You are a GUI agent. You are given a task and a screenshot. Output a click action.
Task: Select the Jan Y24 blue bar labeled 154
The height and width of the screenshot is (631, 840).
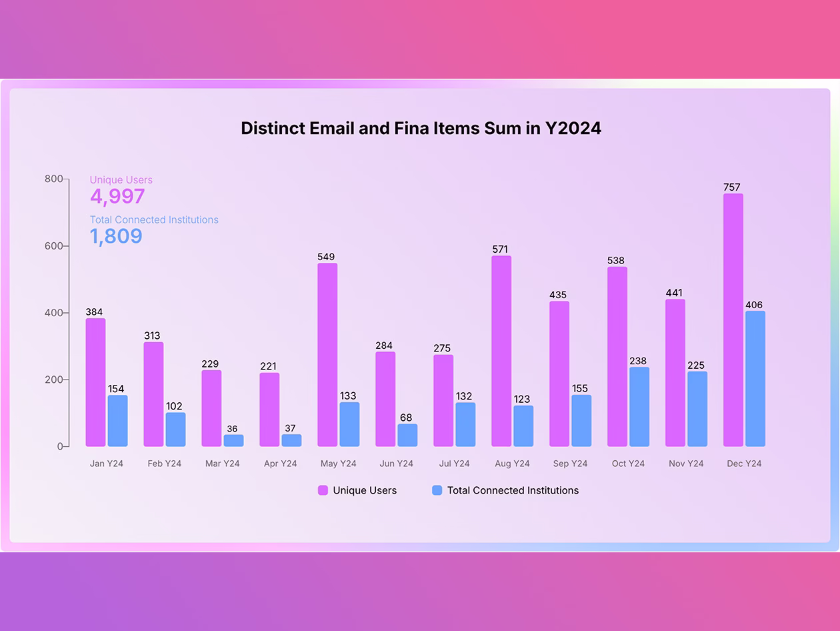[117, 421]
